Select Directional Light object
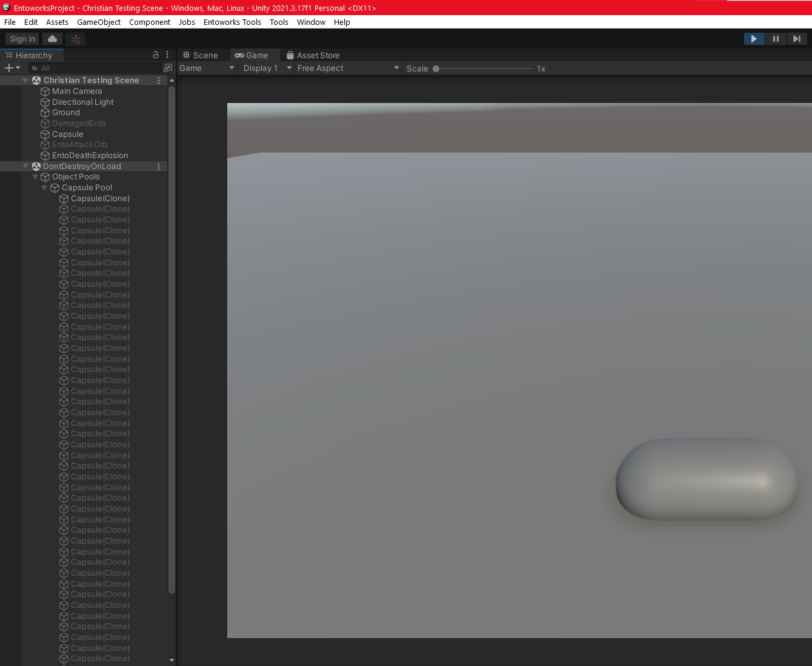812x666 pixels. point(82,102)
